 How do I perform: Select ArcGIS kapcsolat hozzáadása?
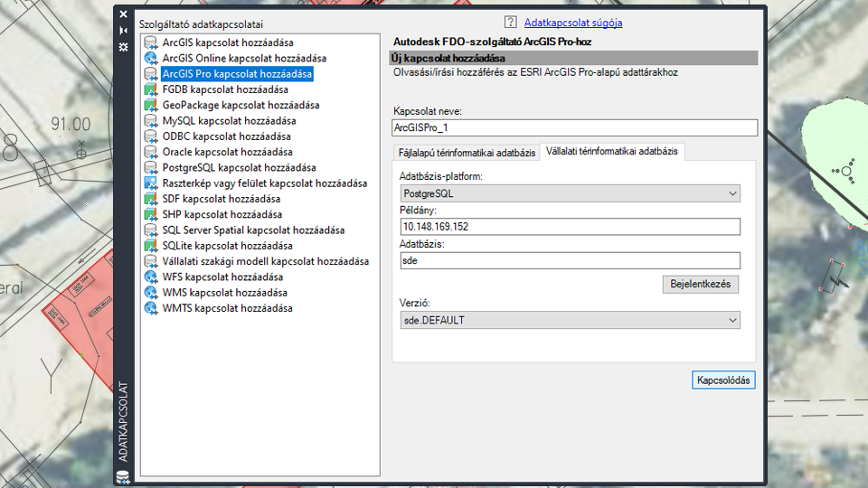228,42
